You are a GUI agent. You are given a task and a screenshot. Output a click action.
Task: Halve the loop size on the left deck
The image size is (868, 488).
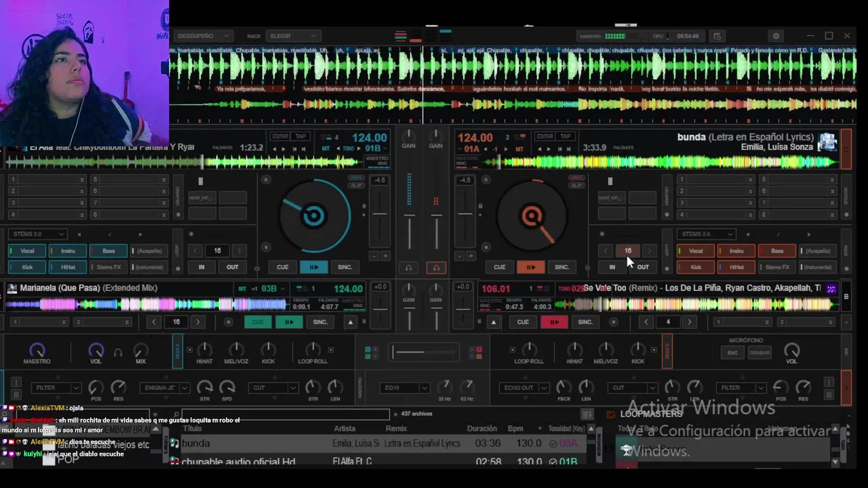pos(196,251)
